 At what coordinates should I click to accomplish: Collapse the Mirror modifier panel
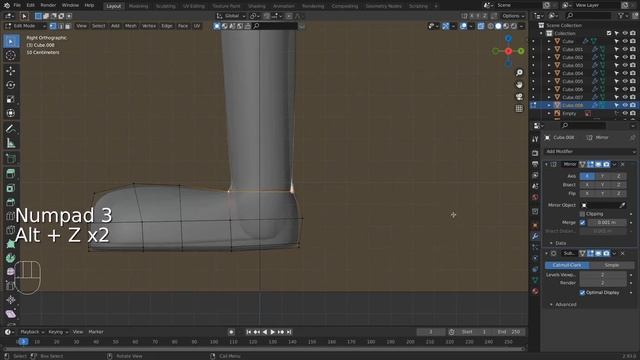point(547,164)
